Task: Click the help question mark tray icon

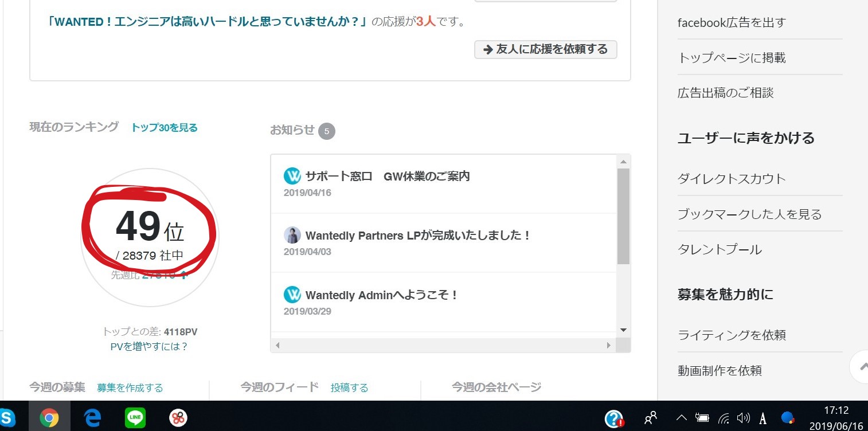Action: 614,418
